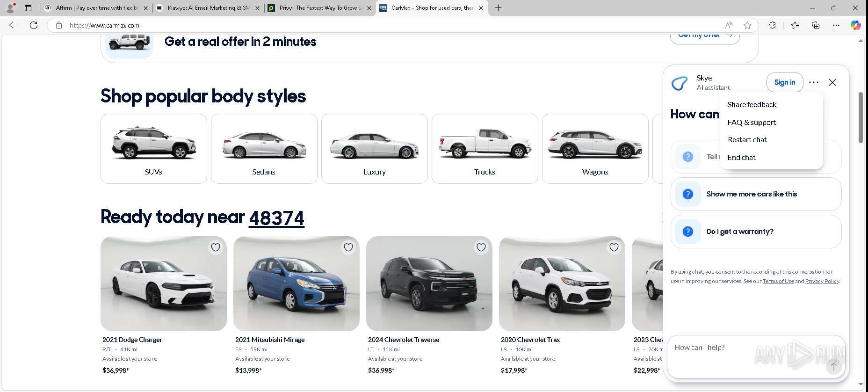Close the Affirm tab
The width and height of the screenshot is (868, 392).
145,8
